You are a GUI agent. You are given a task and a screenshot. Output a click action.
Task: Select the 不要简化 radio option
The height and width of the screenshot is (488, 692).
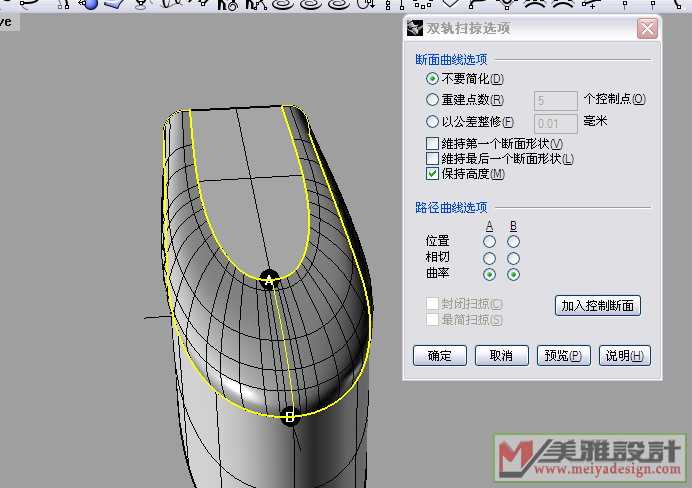point(432,79)
